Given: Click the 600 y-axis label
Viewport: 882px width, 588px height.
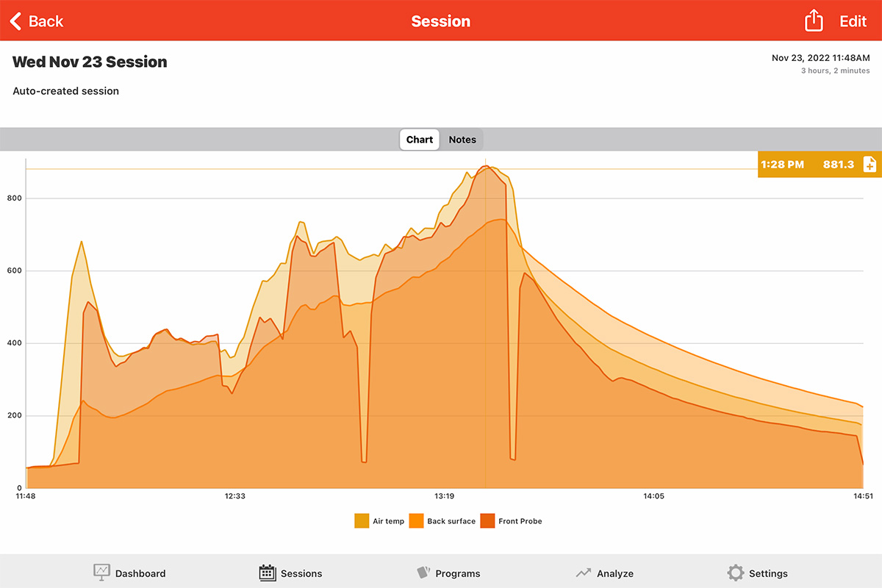Looking at the screenshot, I should [15, 271].
